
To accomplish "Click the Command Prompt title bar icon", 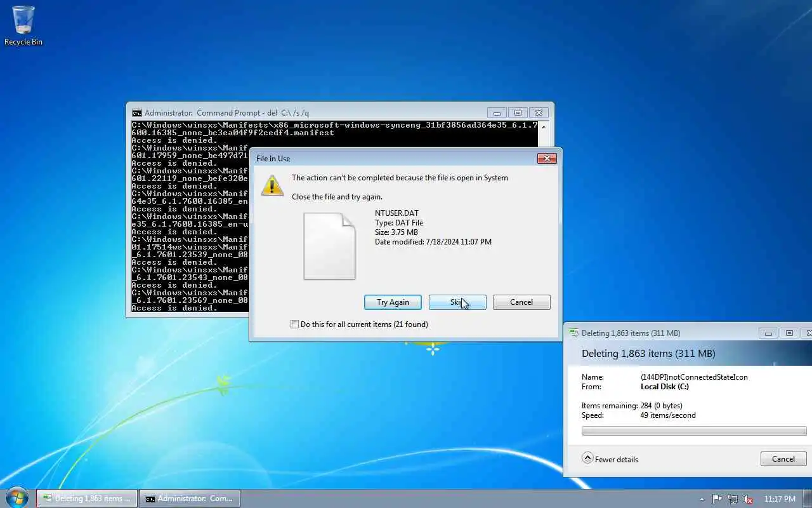I will tap(136, 113).
